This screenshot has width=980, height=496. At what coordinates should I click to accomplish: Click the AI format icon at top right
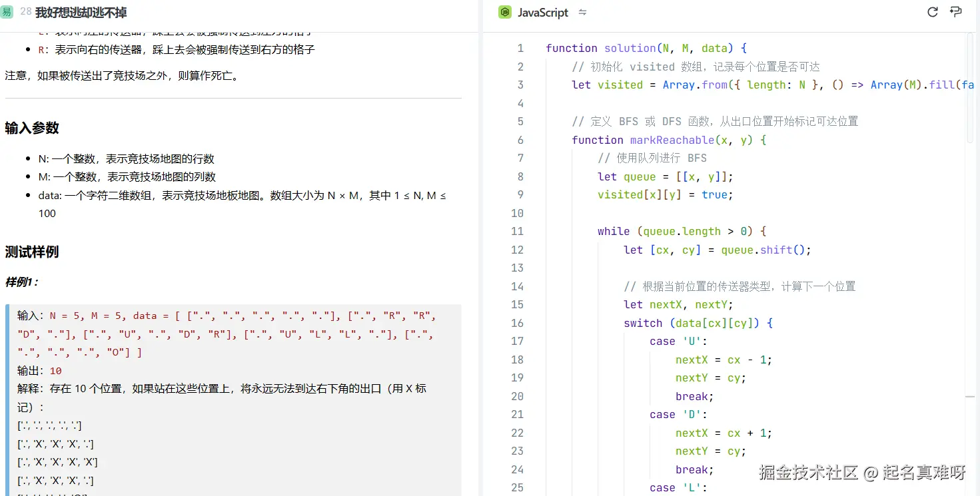tap(956, 12)
